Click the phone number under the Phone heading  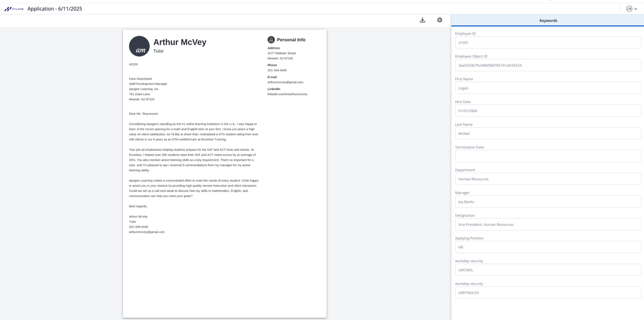[x=277, y=70]
